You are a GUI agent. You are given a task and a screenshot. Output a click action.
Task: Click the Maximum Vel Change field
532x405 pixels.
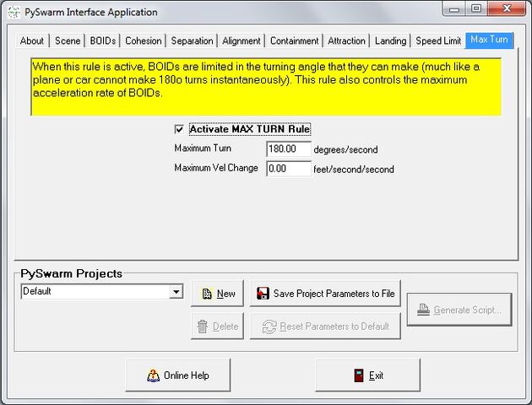pos(289,169)
